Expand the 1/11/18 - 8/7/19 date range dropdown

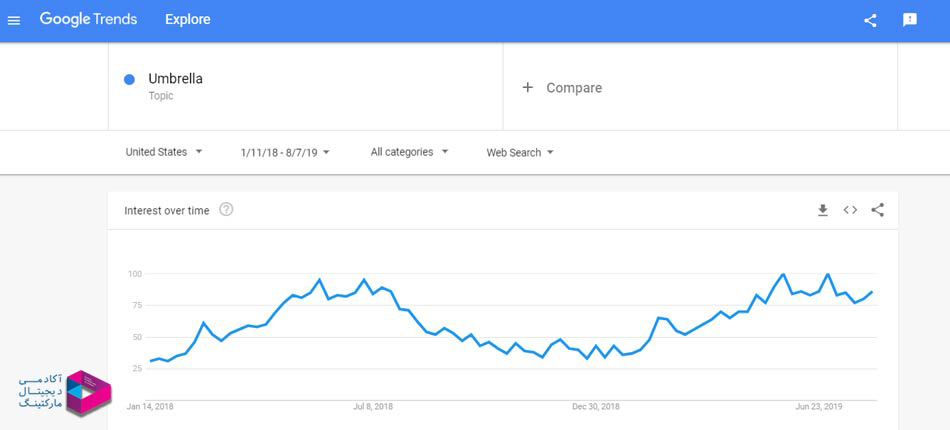[285, 153]
